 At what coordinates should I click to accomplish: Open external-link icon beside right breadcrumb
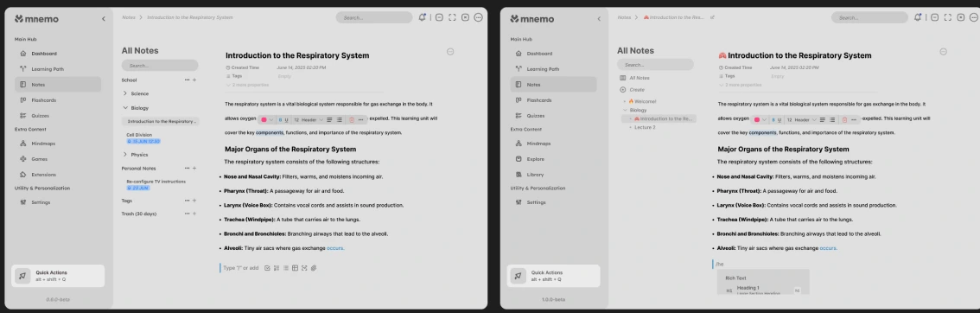(713, 17)
